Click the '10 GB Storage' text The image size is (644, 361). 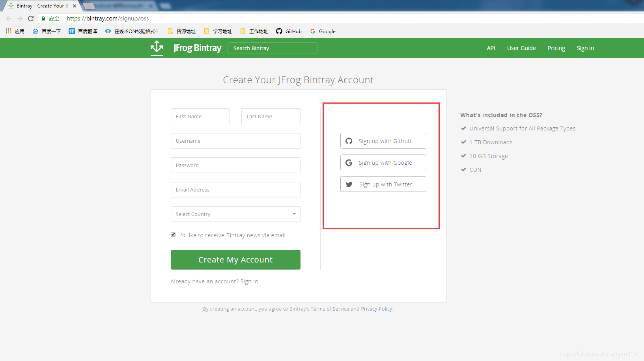(x=489, y=156)
